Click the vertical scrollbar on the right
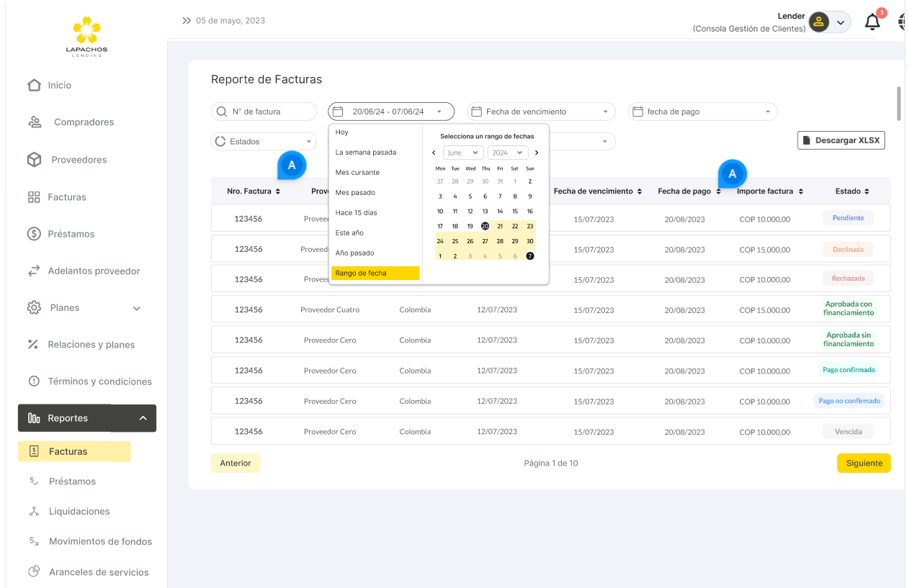 click(898, 104)
